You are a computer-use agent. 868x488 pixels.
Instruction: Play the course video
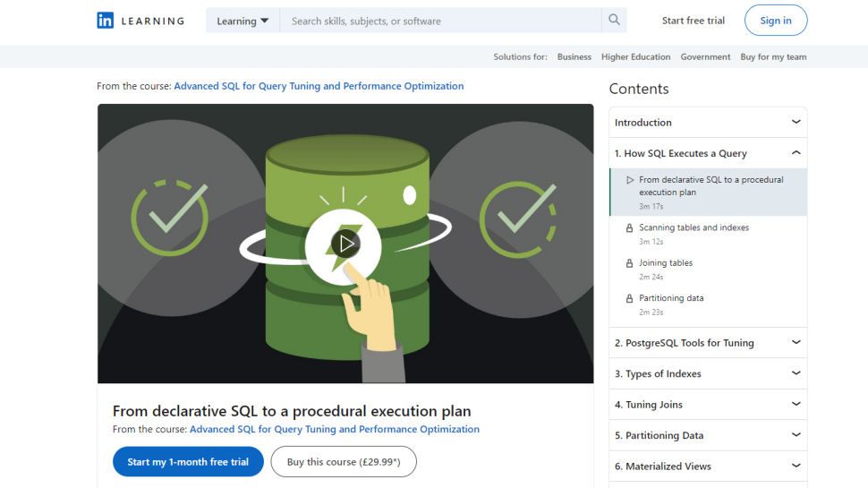[x=345, y=243]
